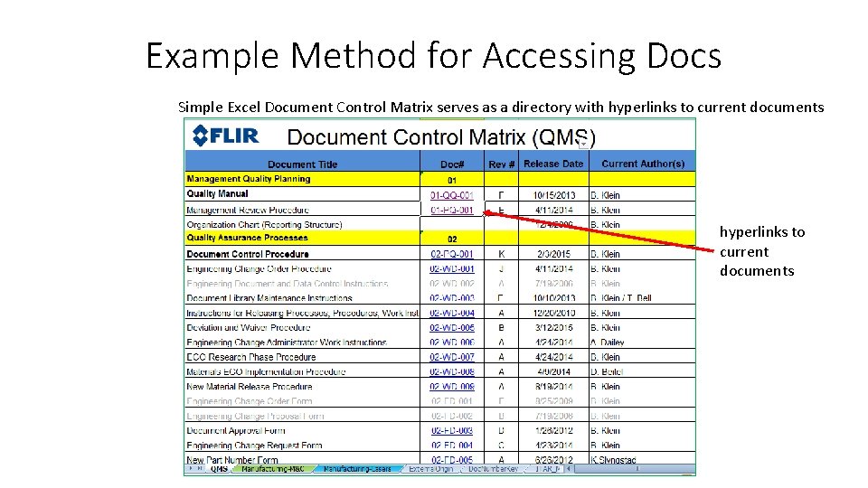Open the 02-PQ-001 Document Control link
868x488 pixels.
click(x=452, y=254)
